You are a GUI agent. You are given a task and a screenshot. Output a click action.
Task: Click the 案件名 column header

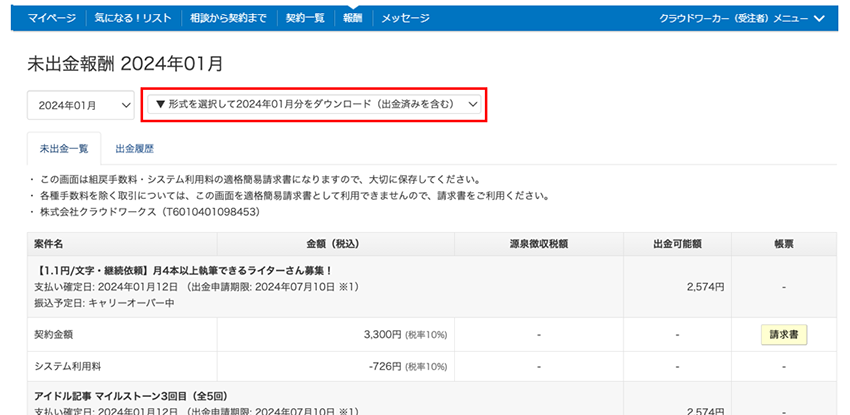[48, 244]
